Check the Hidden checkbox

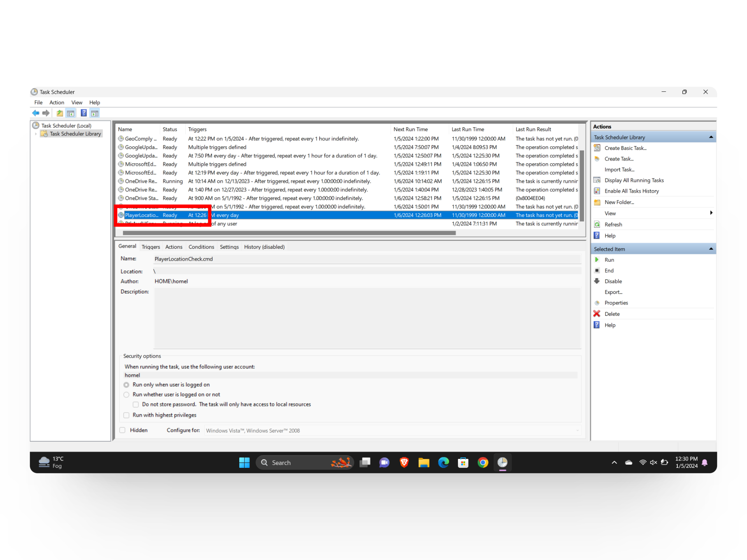click(123, 430)
